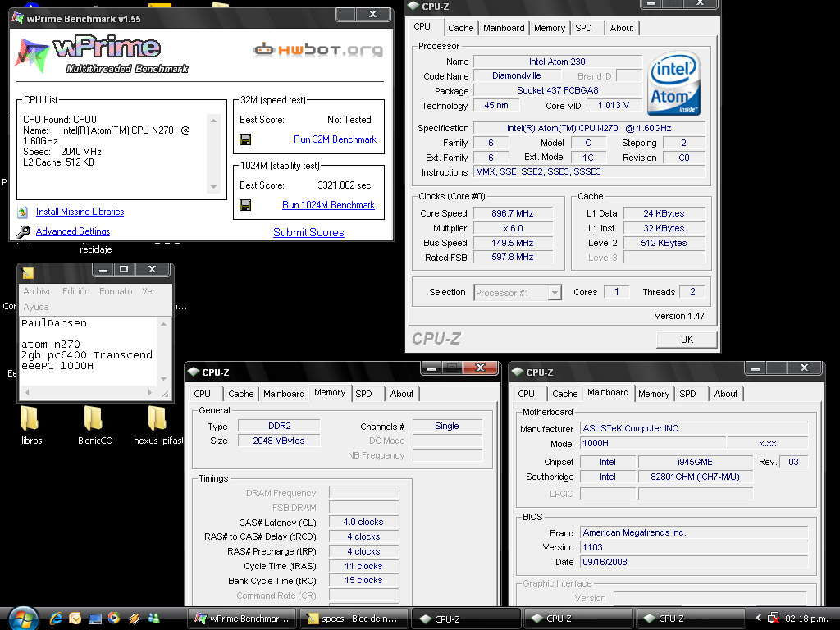Click the taskbar clock 02:18 p.m.
Image resolution: width=840 pixels, height=630 pixels.
pos(806,619)
